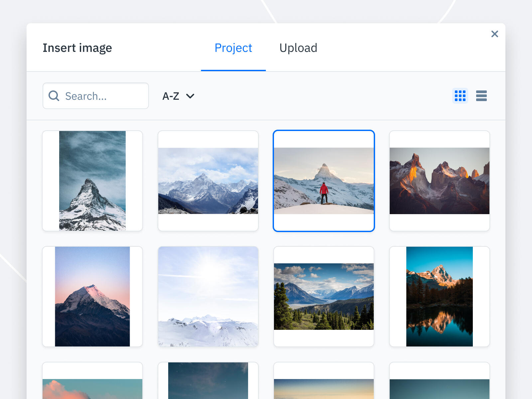The image size is (532, 399).
Task: Click the Insert image title text
Action: 77,48
